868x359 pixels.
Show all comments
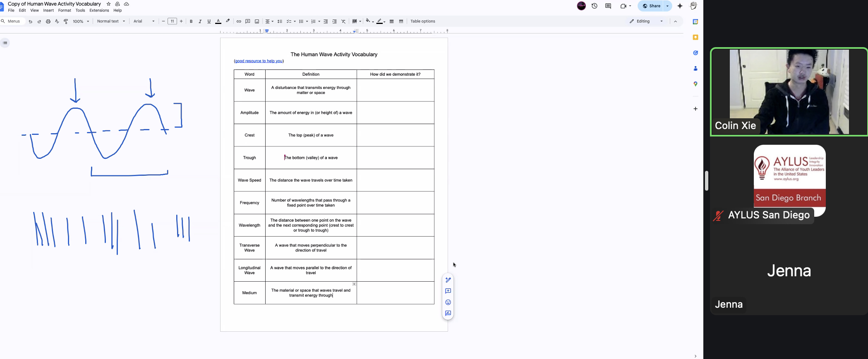(x=608, y=6)
